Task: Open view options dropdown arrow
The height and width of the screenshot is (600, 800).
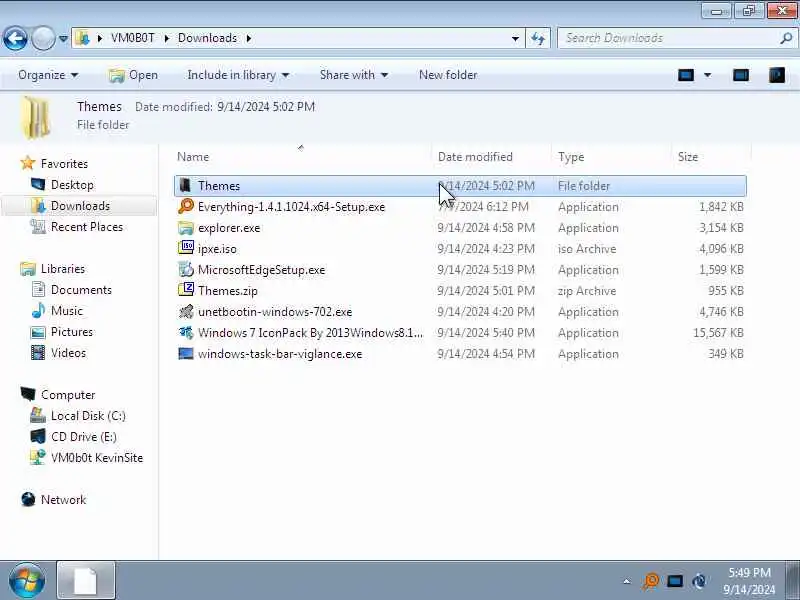Action: click(708, 76)
